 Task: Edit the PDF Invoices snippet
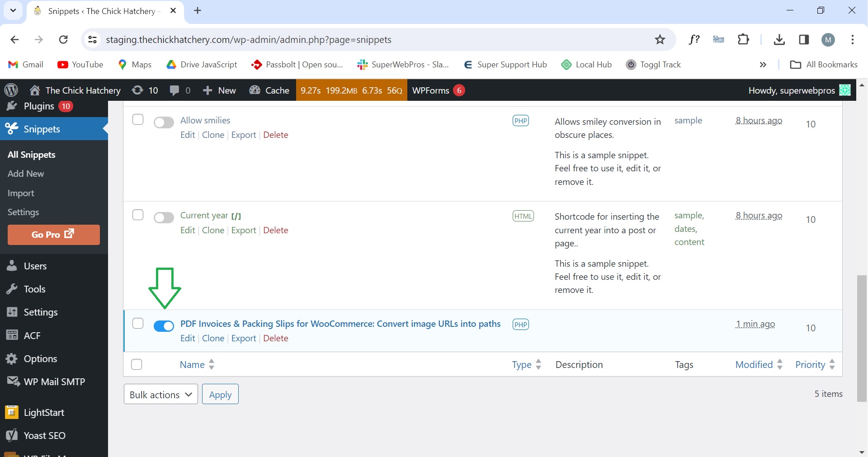point(188,338)
